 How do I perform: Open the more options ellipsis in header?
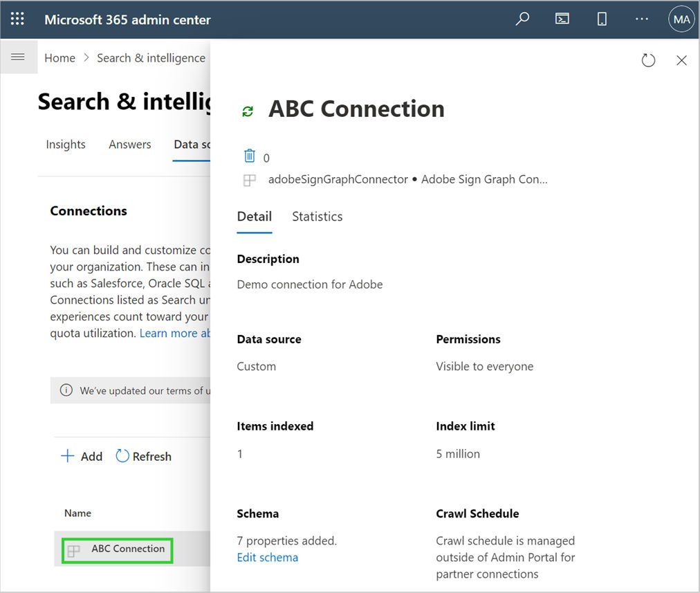tap(642, 19)
